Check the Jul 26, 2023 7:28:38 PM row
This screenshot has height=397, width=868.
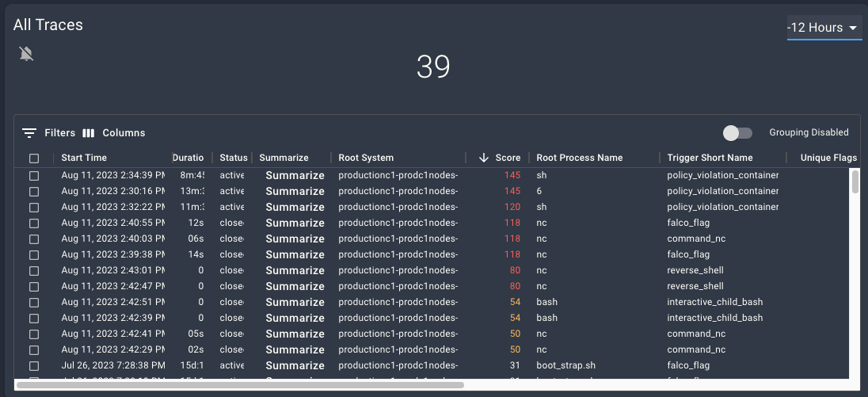tap(34, 366)
